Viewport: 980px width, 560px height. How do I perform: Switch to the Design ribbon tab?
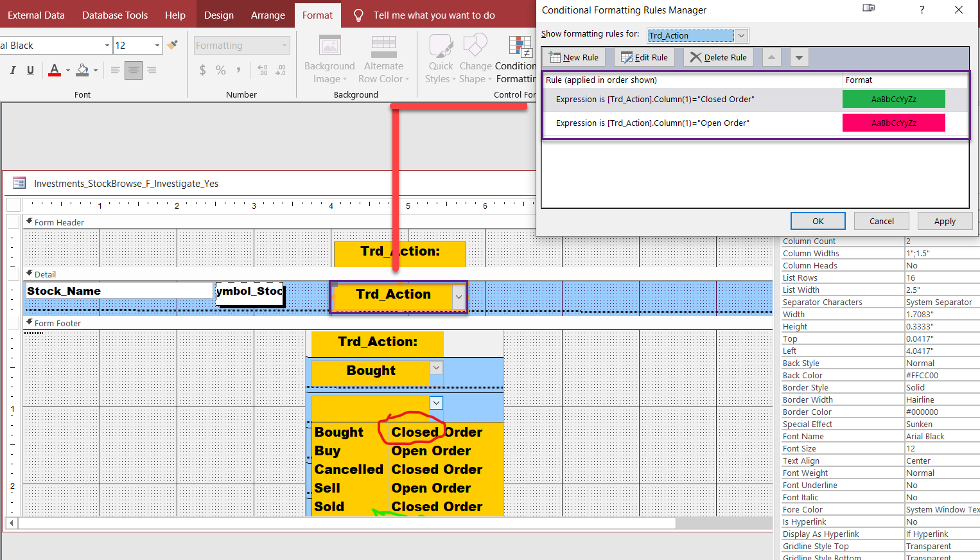tap(219, 15)
